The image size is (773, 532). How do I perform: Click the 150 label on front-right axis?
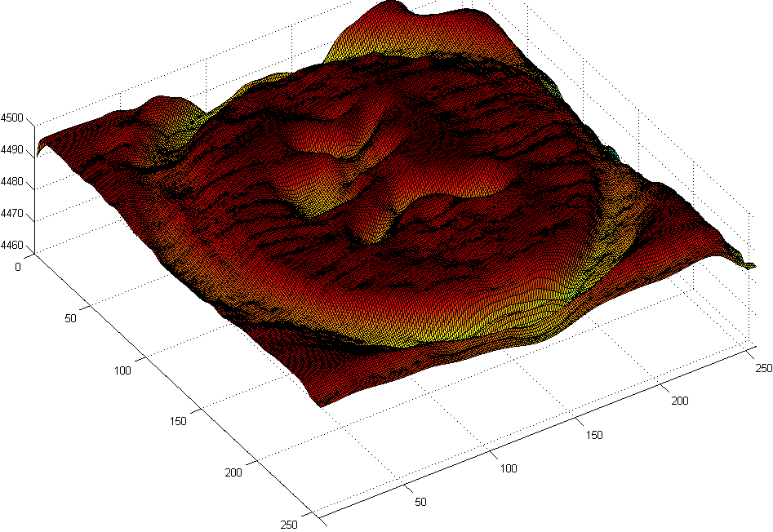(x=594, y=435)
